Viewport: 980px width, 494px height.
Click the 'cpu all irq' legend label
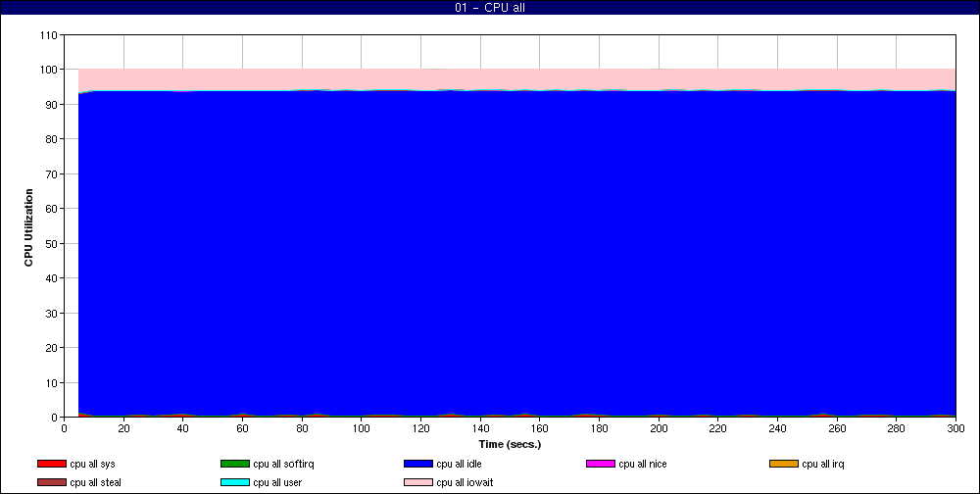823,464
